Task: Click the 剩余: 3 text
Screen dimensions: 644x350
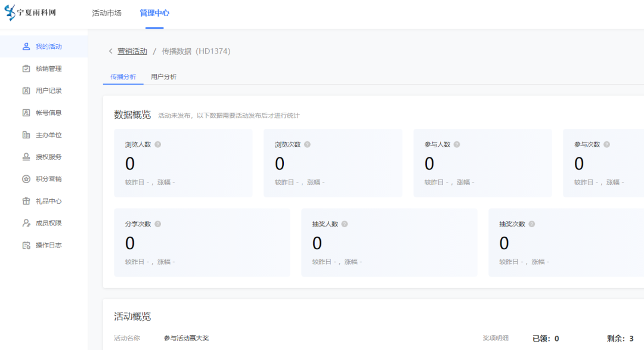Action: pyautogui.click(x=620, y=339)
